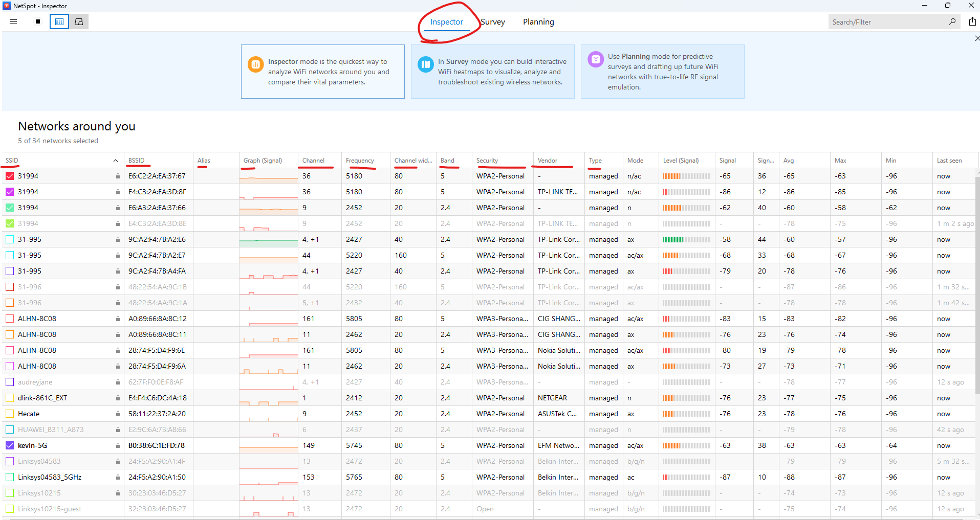Switch to table view mode
This screenshot has width=980, height=520.
point(59,21)
